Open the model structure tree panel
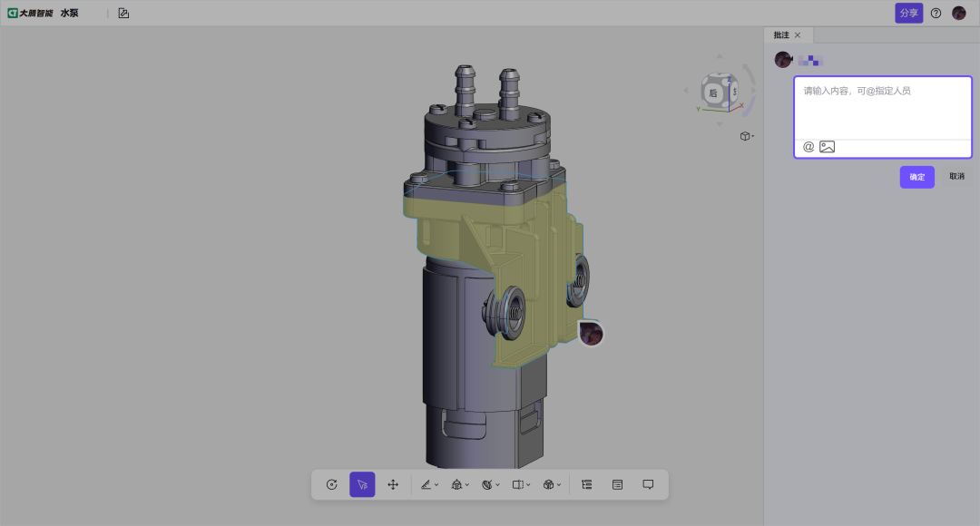 click(x=587, y=485)
